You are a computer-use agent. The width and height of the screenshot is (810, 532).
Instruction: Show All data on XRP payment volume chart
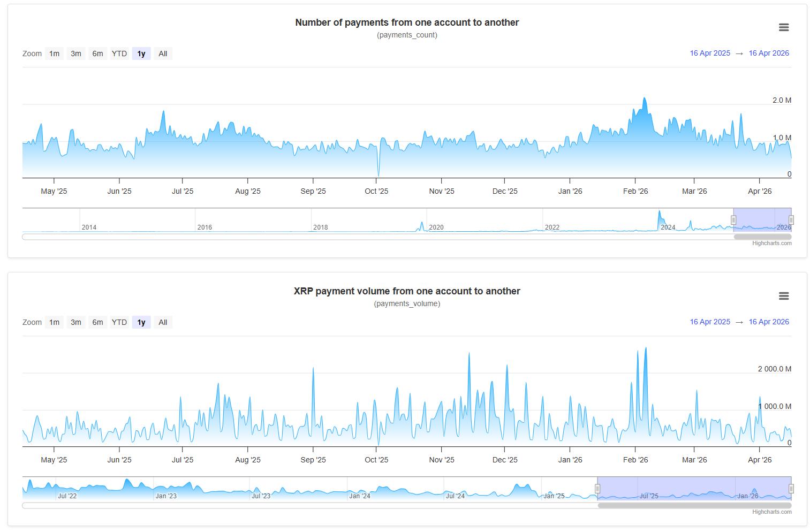[x=163, y=322]
